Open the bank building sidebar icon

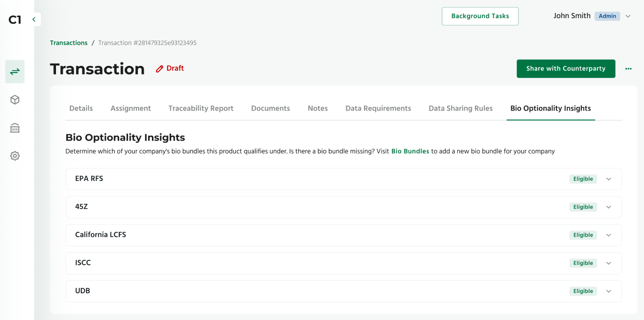(x=15, y=128)
